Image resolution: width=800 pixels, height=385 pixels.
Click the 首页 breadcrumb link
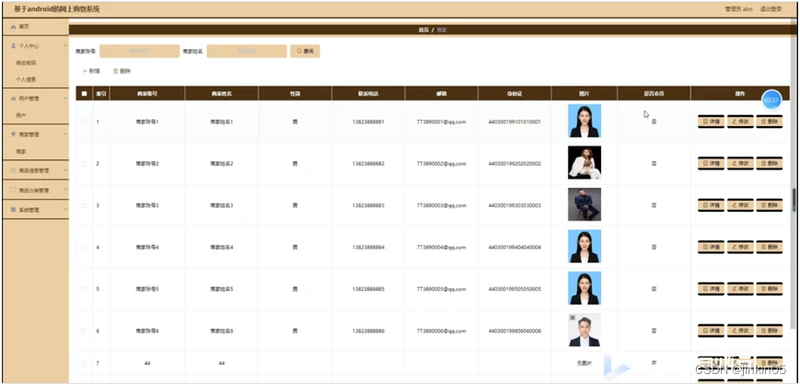[423, 30]
